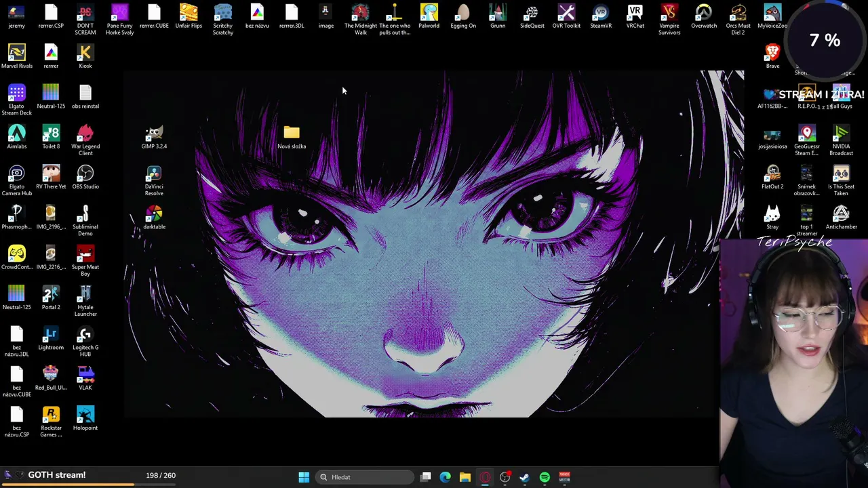Select the Elgato Stream Deck shortcut
The width and height of the screenshot is (868, 488).
[x=17, y=100]
